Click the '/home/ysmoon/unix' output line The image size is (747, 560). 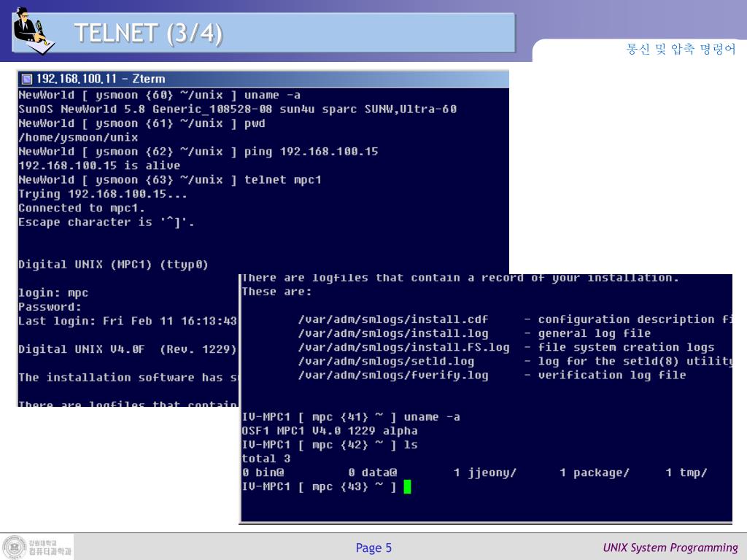[78, 138]
